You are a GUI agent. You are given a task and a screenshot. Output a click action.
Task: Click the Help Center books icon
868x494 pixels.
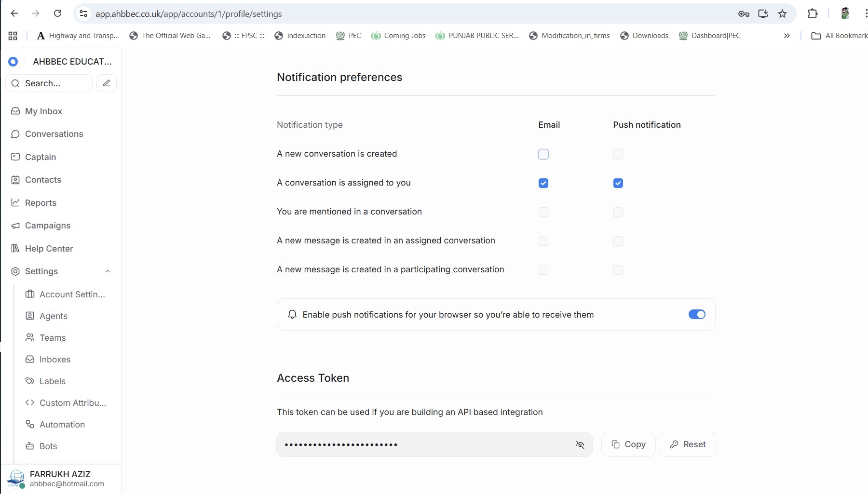point(15,249)
